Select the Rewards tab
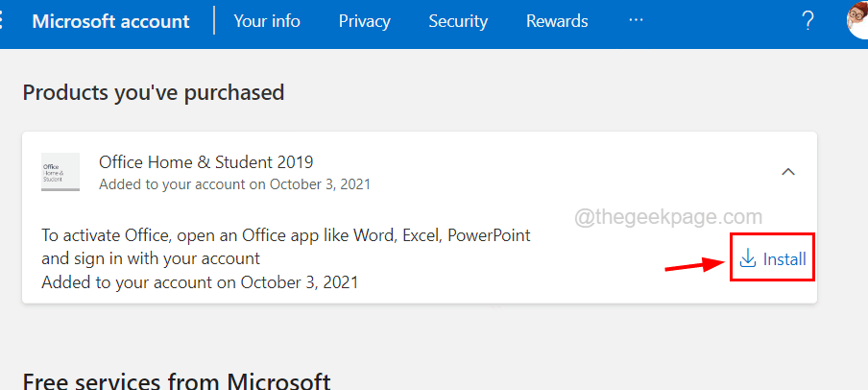This screenshot has height=390, width=868. [x=557, y=21]
